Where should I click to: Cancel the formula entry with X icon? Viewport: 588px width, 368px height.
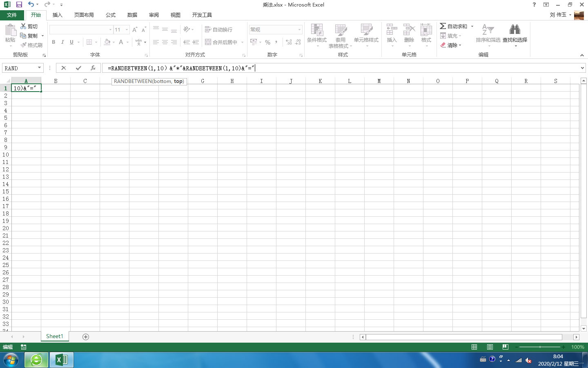[x=64, y=68]
